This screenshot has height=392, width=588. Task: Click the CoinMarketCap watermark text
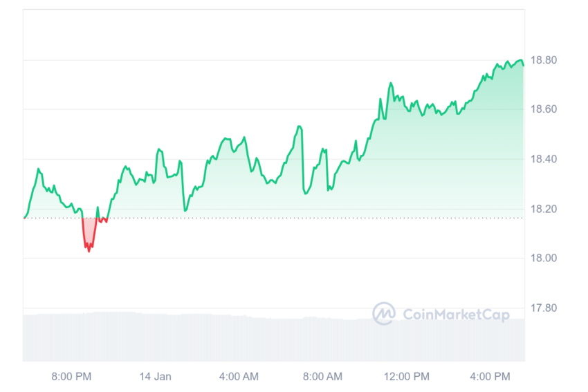tap(456, 315)
